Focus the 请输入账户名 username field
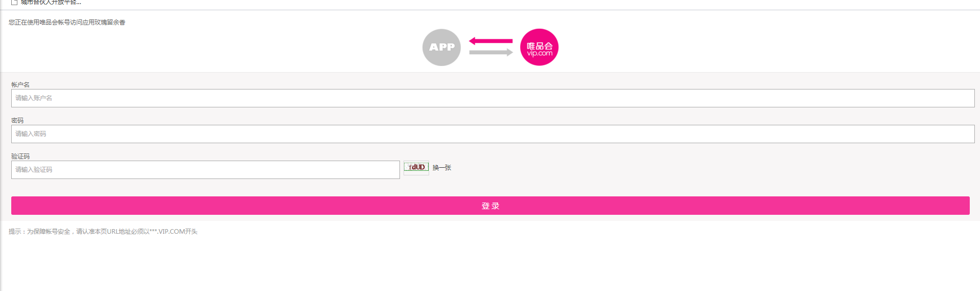This screenshot has height=291, width=980. click(493, 98)
